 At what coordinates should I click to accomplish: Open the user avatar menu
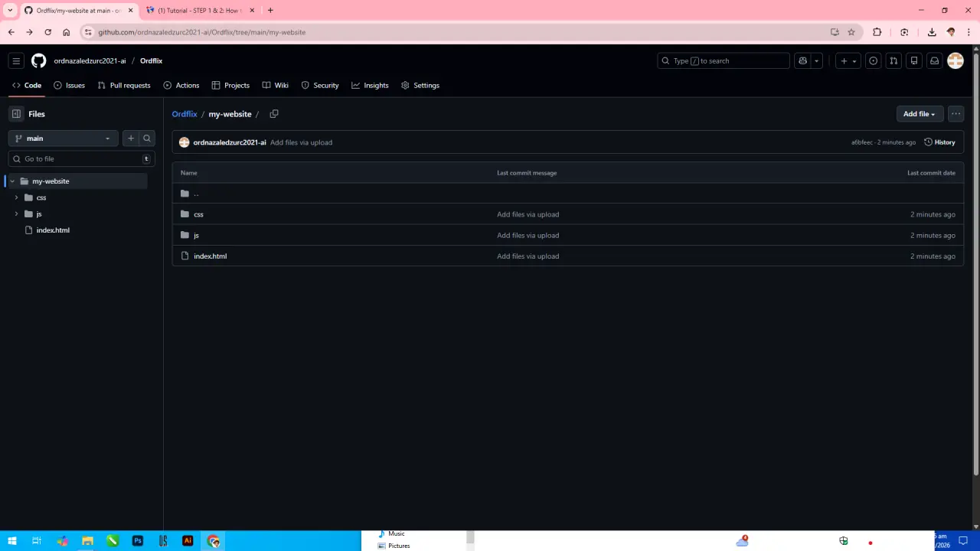click(955, 61)
